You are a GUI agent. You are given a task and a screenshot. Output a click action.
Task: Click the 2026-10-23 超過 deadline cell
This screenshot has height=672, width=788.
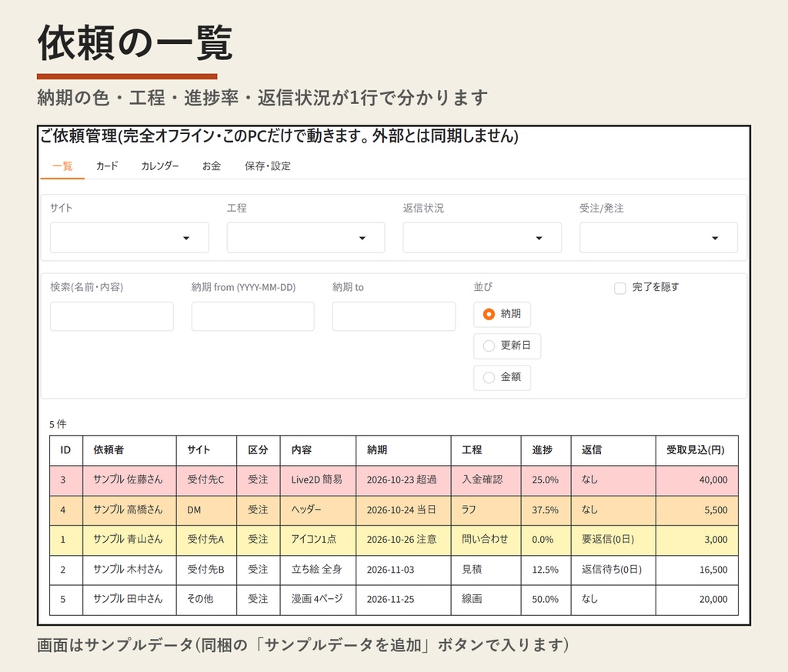click(x=403, y=480)
